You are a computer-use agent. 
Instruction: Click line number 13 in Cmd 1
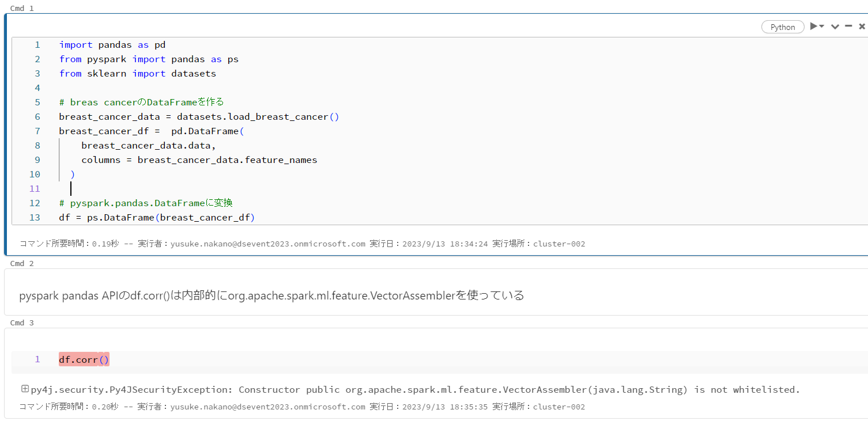[x=35, y=218]
